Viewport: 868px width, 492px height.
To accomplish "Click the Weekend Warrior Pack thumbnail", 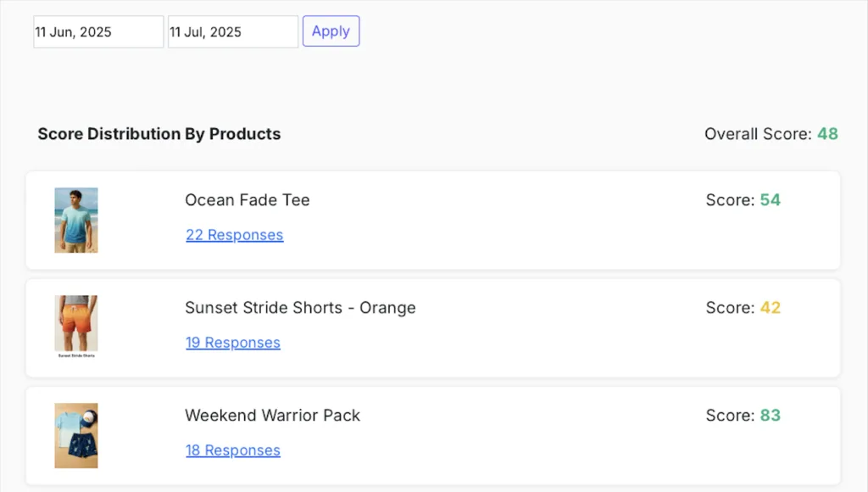I will [x=76, y=435].
